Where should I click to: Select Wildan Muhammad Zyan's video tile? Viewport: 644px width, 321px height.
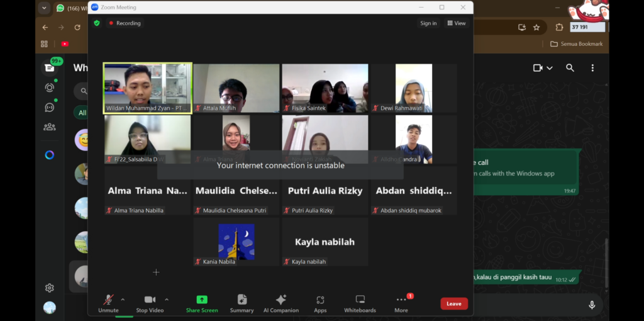point(148,88)
